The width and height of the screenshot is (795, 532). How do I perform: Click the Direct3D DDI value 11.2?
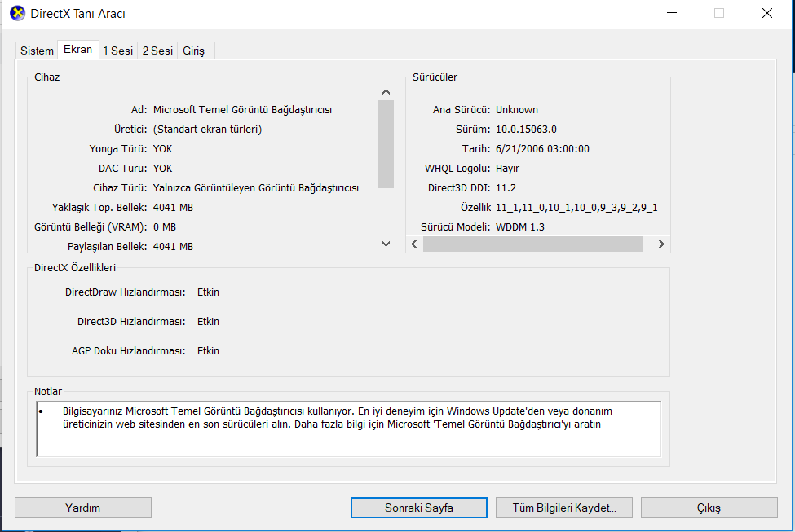[x=506, y=188]
